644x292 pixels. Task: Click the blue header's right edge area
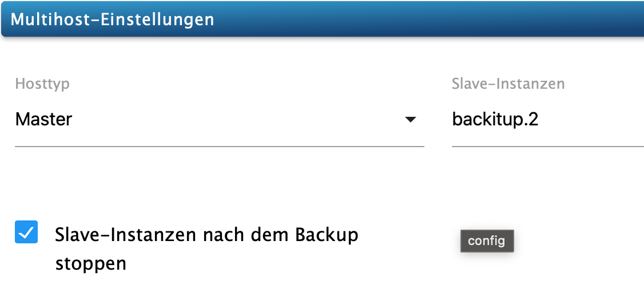click(x=629, y=19)
